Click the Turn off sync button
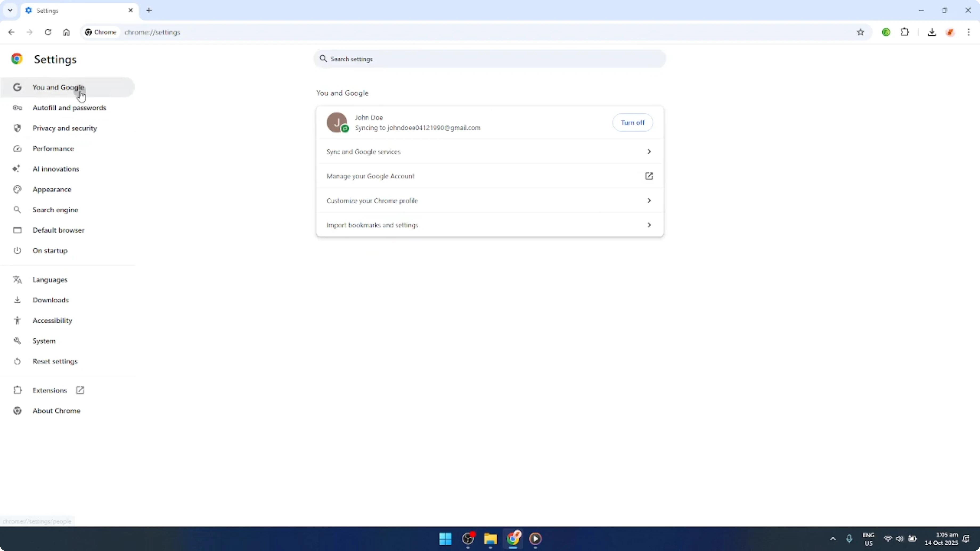 click(633, 122)
